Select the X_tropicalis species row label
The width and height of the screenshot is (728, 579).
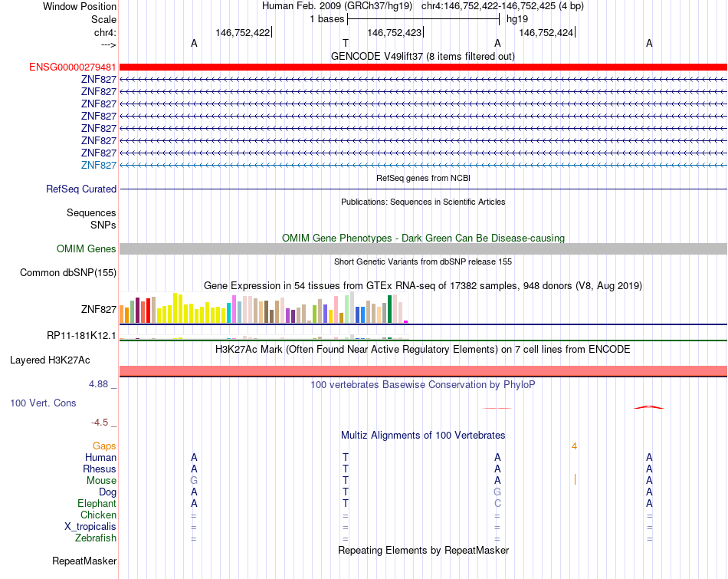pyautogui.click(x=90, y=527)
